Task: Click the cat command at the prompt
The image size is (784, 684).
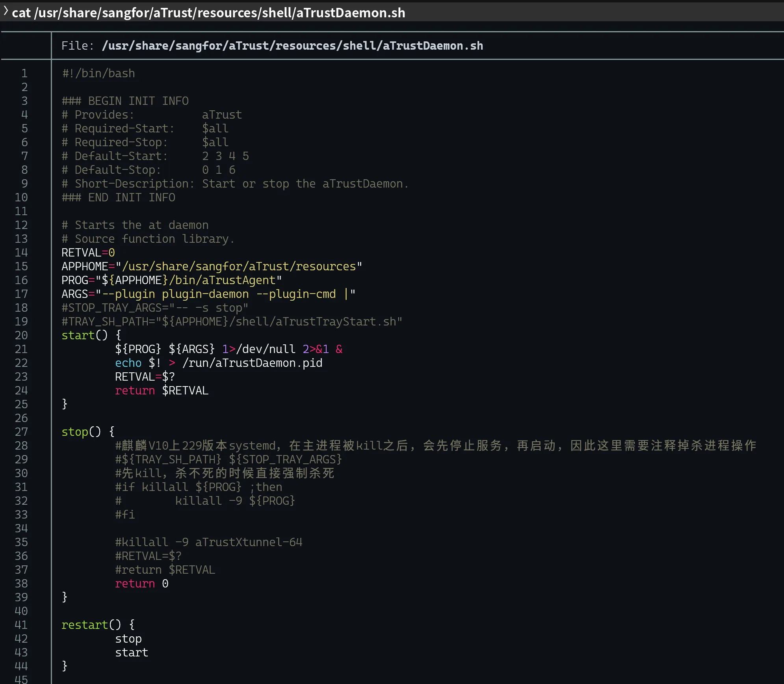Action: pyautogui.click(x=208, y=13)
